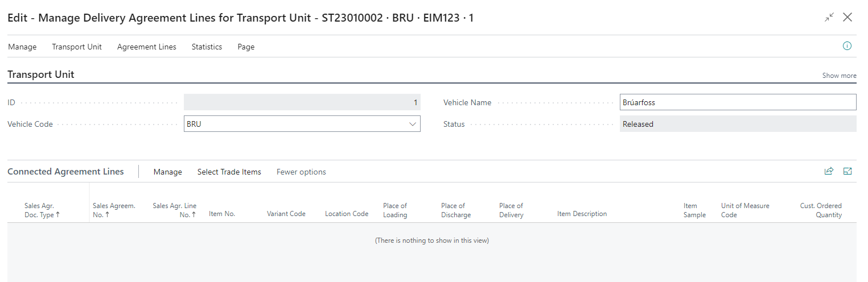Click the Vehicle Name input field

coord(738,102)
